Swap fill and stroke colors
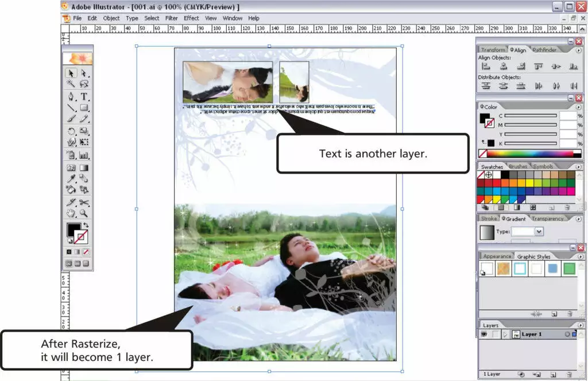588x381 pixels. pyautogui.click(x=87, y=225)
